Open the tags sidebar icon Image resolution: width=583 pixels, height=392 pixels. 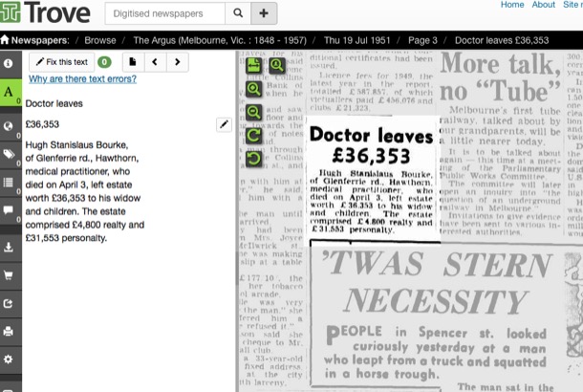point(10,153)
